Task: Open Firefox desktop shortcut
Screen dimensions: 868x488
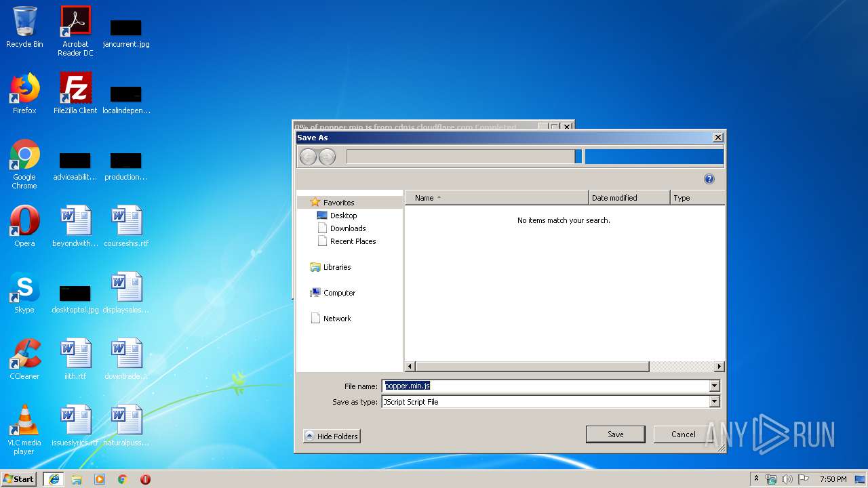Action: coord(24,94)
